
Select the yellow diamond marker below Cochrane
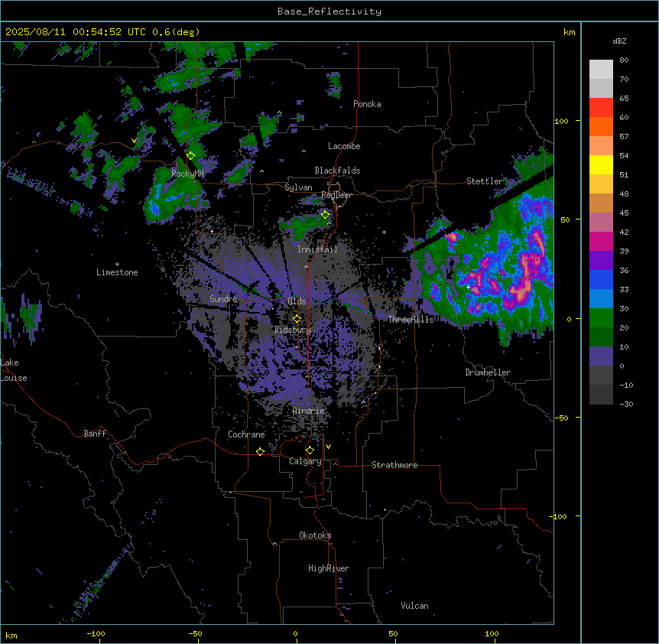coord(260,451)
